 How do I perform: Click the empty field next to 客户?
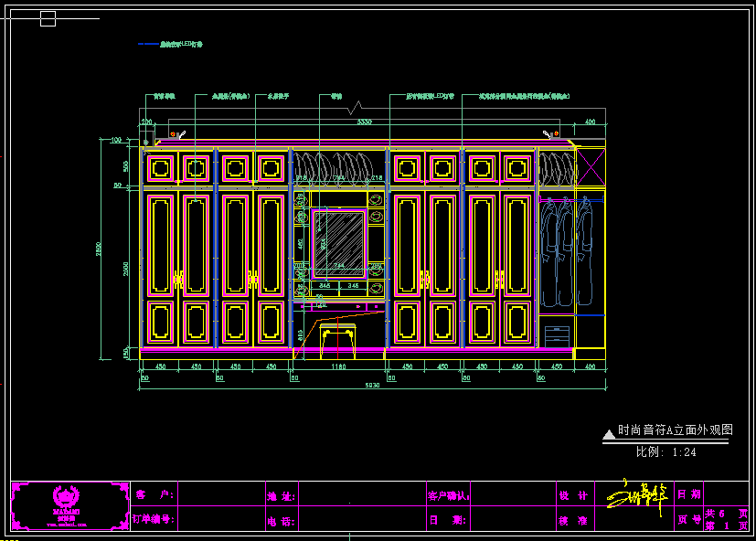[x=220, y=494]
